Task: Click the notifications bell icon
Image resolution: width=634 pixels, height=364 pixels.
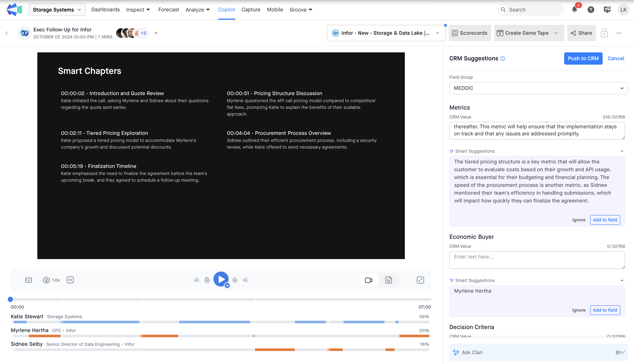Action: click(574, 10)
